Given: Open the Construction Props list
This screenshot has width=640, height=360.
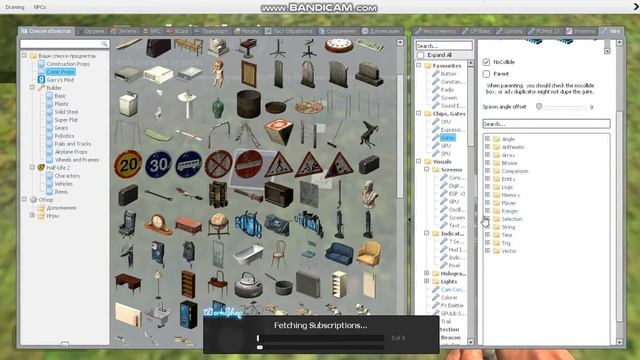Looking at the screenshot, I should (68, 64).
